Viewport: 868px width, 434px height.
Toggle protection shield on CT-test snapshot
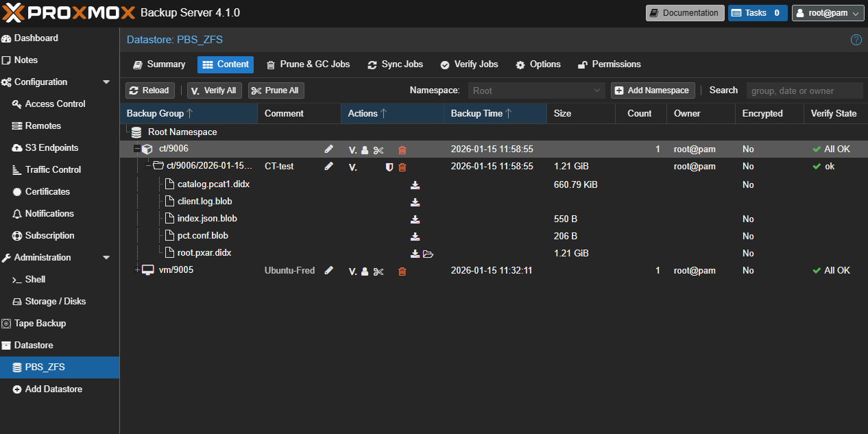[389, 167]
